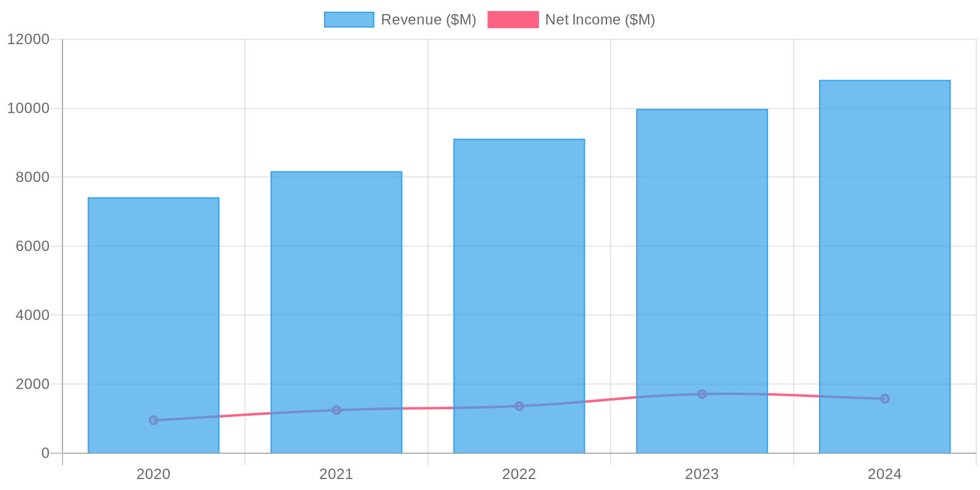Click the 2020 net income data point
The height and width of the screenshot is (490, 980).
click(154, 420)
